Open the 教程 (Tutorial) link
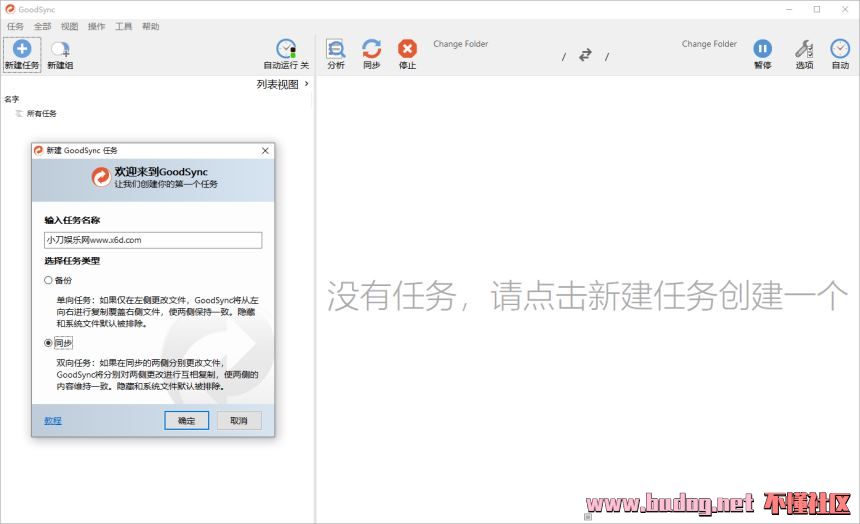Viewport: 860px width, 524px height. [53, 420]
